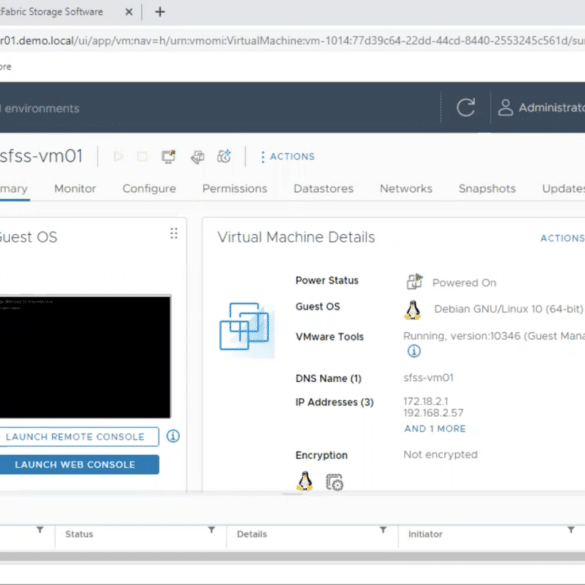The height and width of the screenshot is (585, 585).
Task: Refresh the vSphere client view
Action: click(x=466, y=107)
